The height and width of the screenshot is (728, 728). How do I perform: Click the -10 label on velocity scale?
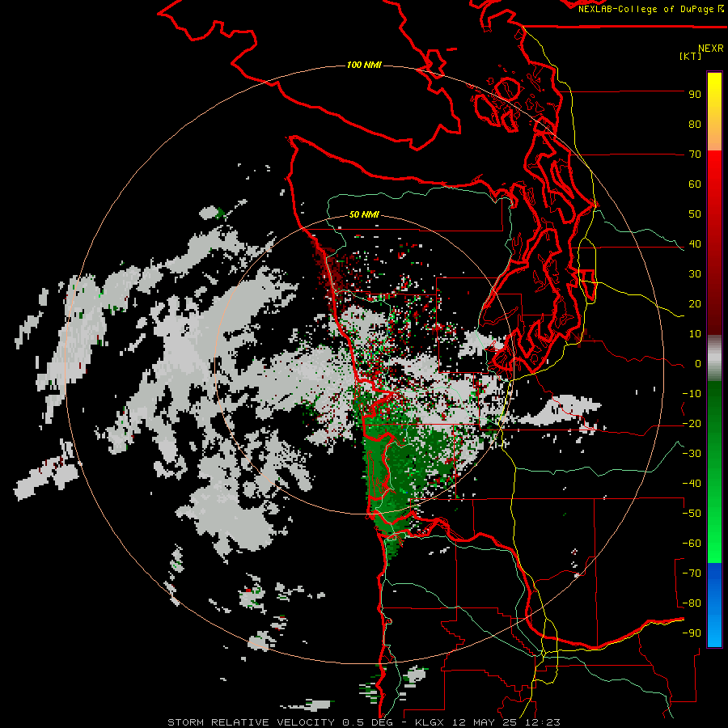coord(692,394)
